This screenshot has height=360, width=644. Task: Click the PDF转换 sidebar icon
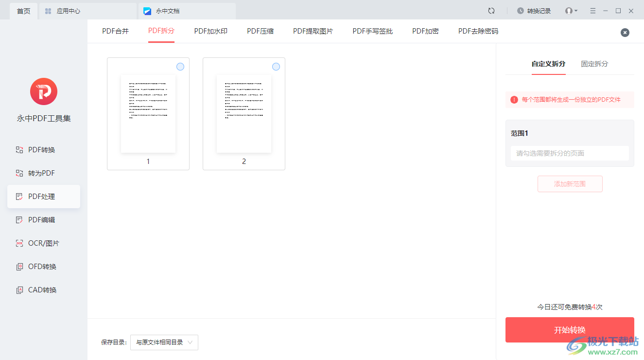pos(19,150)
